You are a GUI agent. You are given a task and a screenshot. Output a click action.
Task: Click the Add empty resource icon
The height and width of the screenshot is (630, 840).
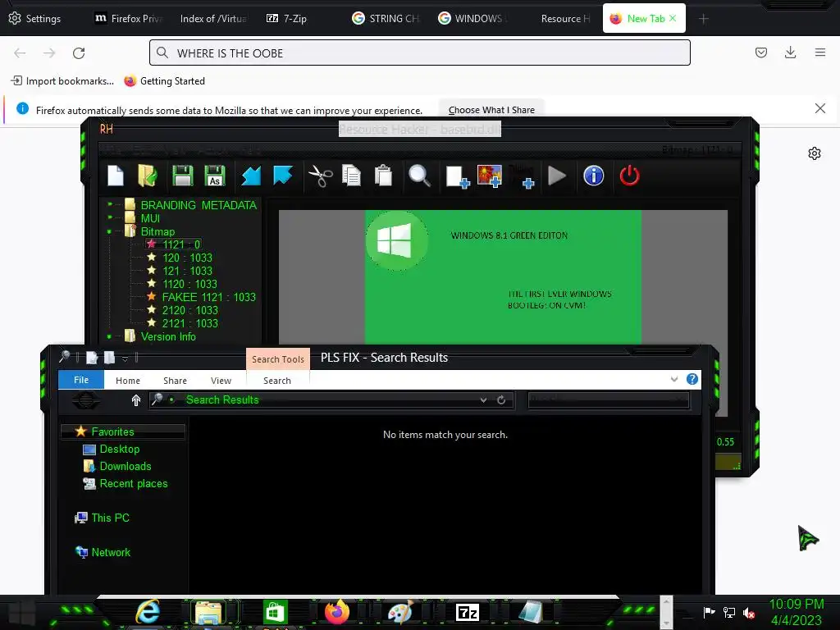458,177
